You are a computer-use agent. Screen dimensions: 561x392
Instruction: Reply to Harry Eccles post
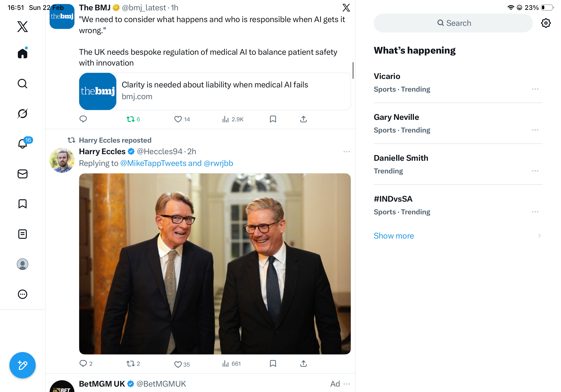(x=83, y=363)
